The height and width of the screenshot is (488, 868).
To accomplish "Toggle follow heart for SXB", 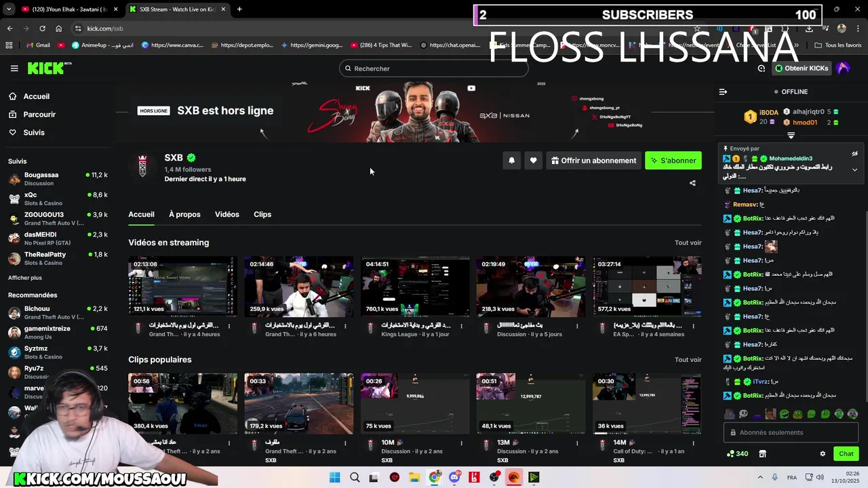I will (x=533, y=161).
